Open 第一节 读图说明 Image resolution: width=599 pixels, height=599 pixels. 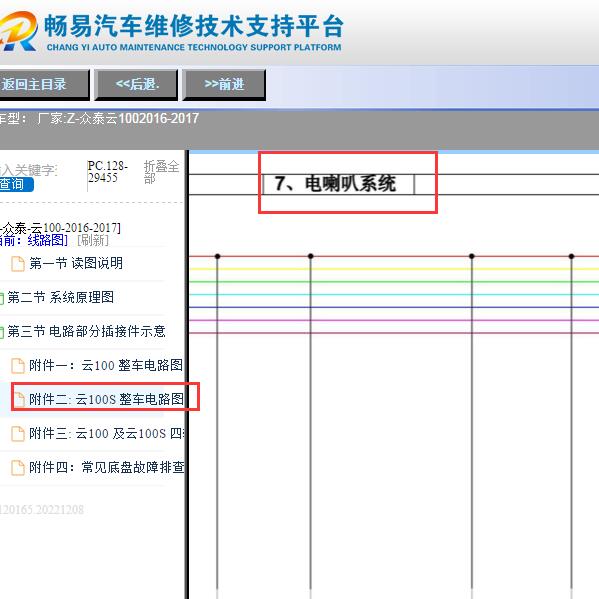click(x=76, y=263)
